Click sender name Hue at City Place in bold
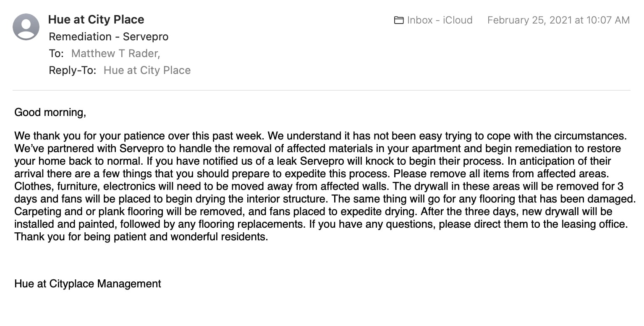Viewport: 644px width, 326px height. 96,19
